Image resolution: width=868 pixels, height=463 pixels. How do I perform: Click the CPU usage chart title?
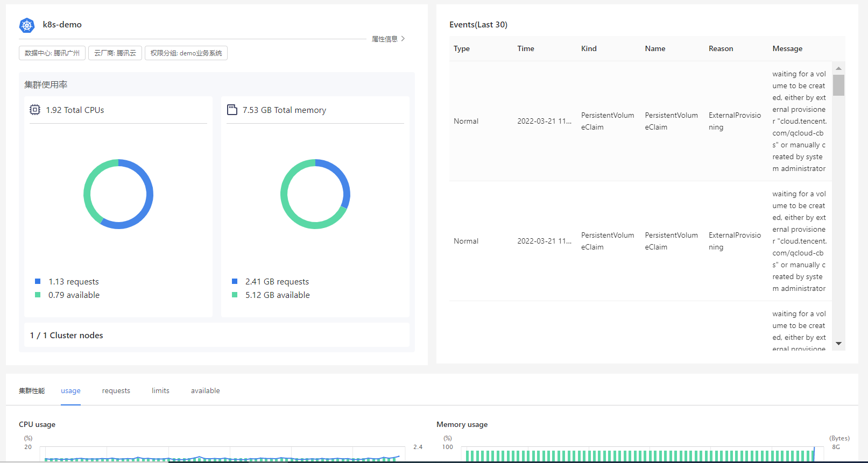[x=37, y=424]
